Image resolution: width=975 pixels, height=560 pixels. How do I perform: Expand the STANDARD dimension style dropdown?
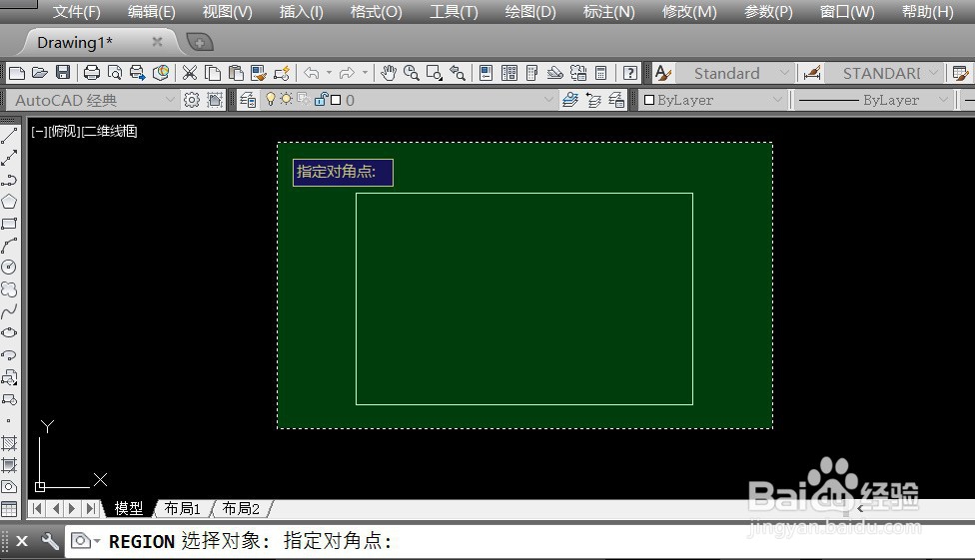click(933, 73)
